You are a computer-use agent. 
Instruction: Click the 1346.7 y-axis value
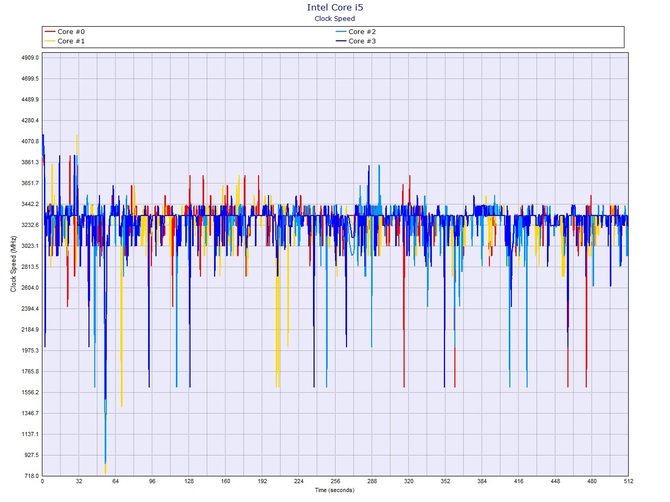pos(30,414)
